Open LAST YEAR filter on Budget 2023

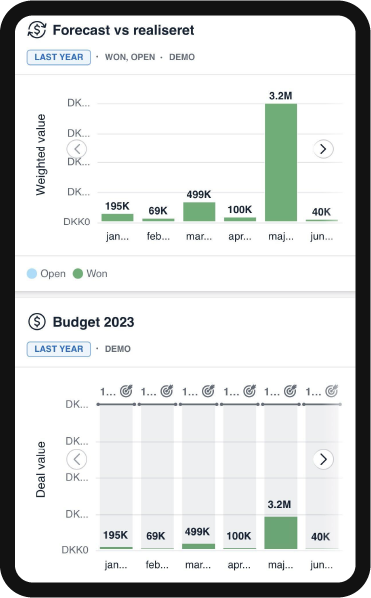point(59,349)
